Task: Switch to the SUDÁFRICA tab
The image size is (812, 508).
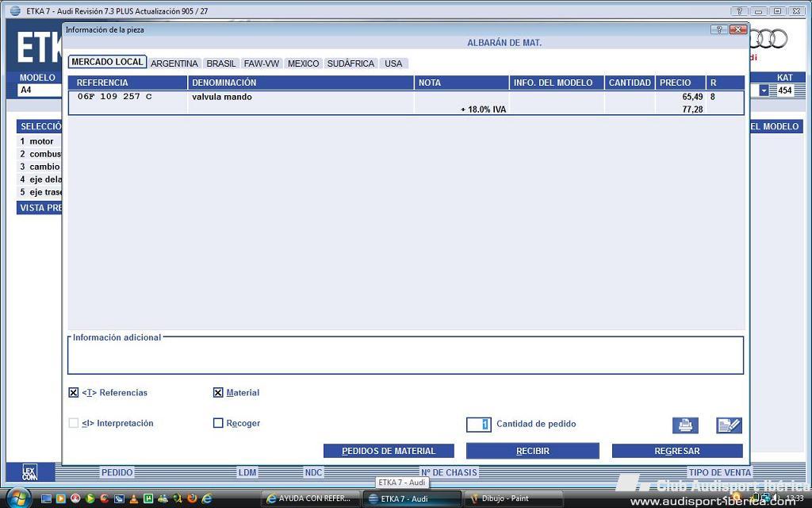Action: click(x=350, y=63)
